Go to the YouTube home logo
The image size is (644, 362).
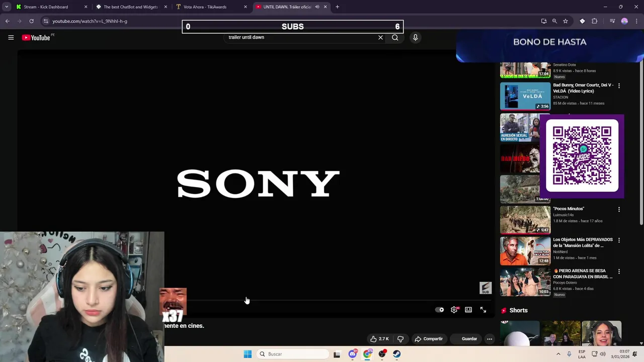pos(36,37)
